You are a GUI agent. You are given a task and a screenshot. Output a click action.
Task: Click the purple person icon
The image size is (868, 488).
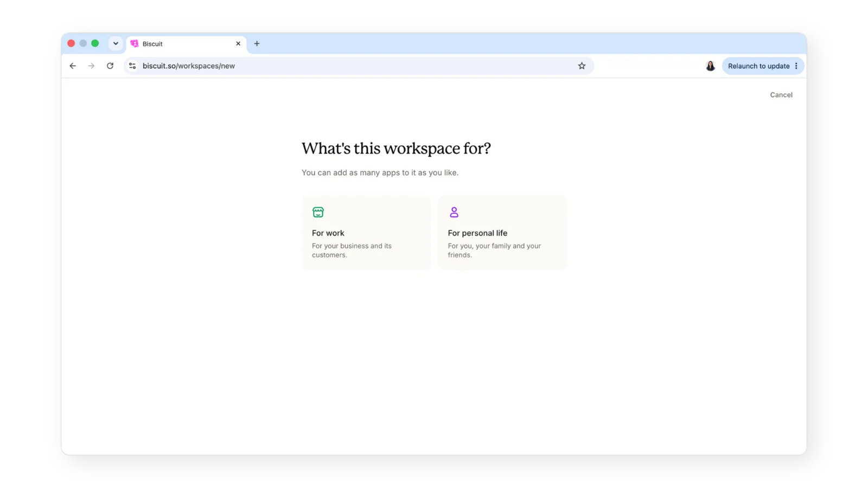tap(454, 212)
